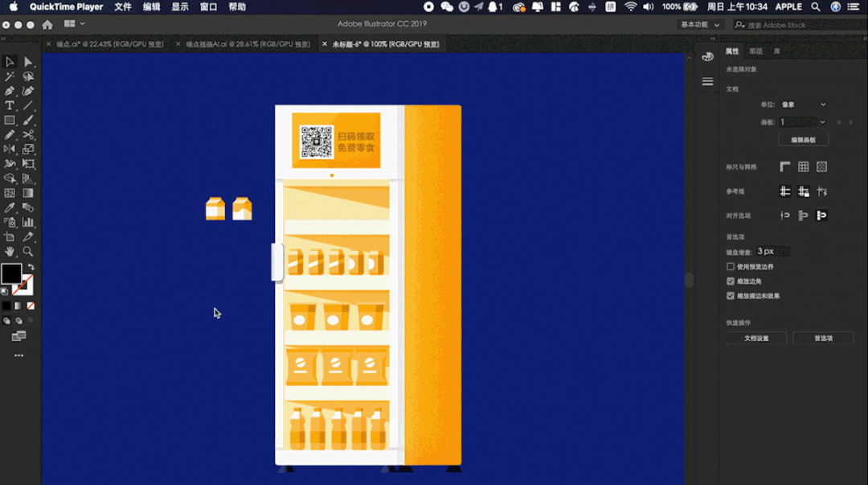The height and width of the screenshot is (485, 868).
Task: Select the Warp (Width) tool
Action: point(10,163)
